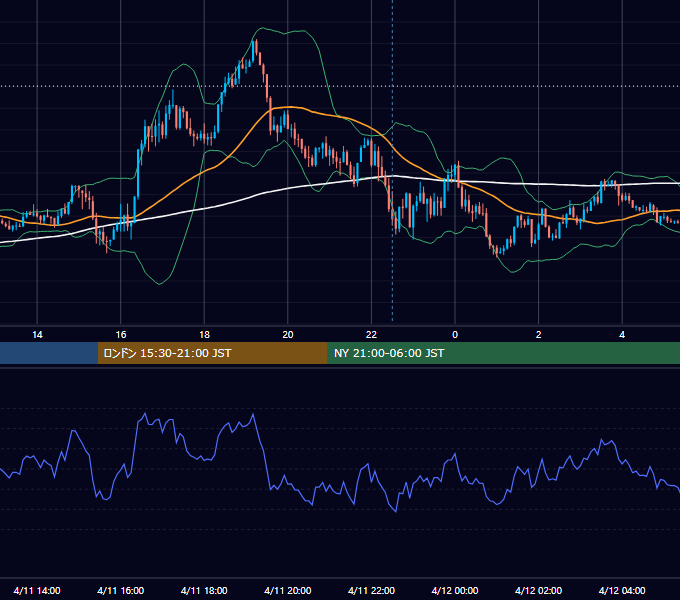Screen dimensions: 680x600
Task: Click the 22 hour axis label
Action: pos(371,335)
